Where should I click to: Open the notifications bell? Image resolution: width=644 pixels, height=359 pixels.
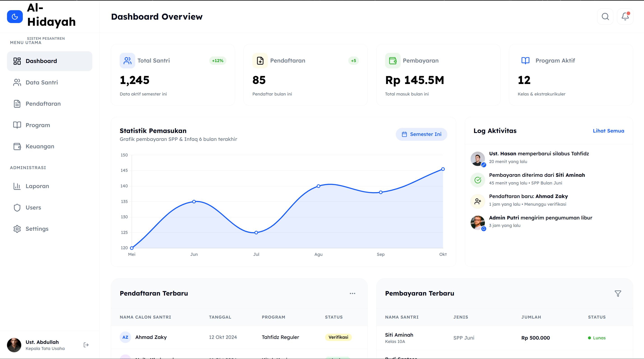pos(625,16)
